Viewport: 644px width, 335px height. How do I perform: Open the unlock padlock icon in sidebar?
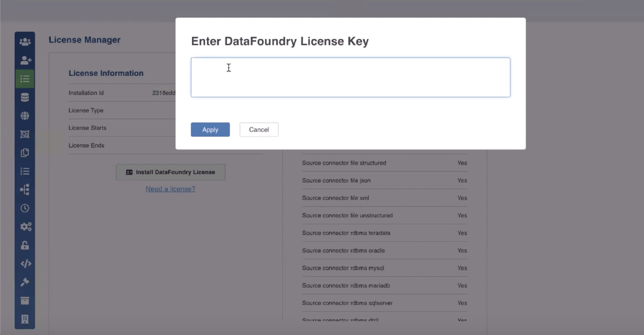pyautogui.click(x=25, y=245)
